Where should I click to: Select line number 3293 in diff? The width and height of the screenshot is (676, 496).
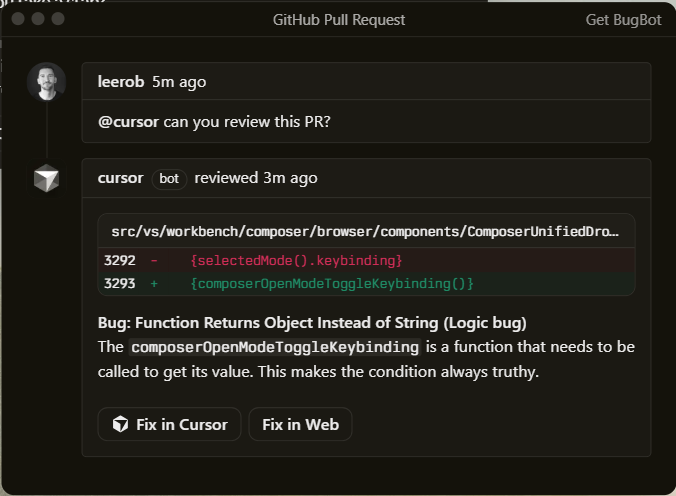coord(119,284)
